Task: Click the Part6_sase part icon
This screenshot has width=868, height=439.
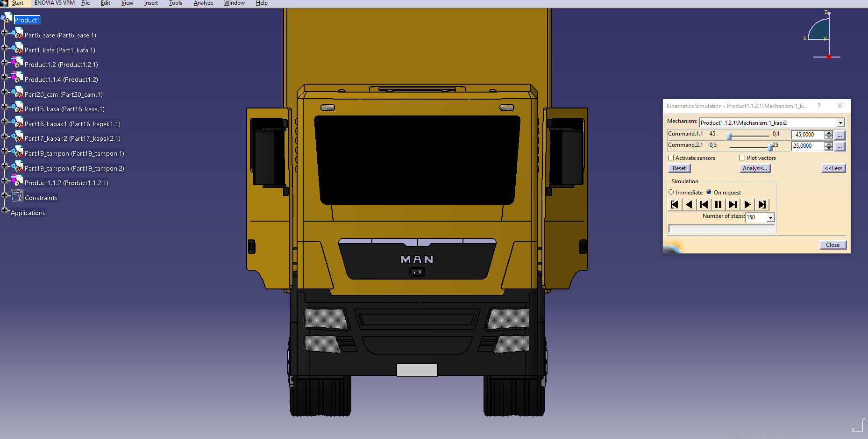Action: (x=17, y=34)
